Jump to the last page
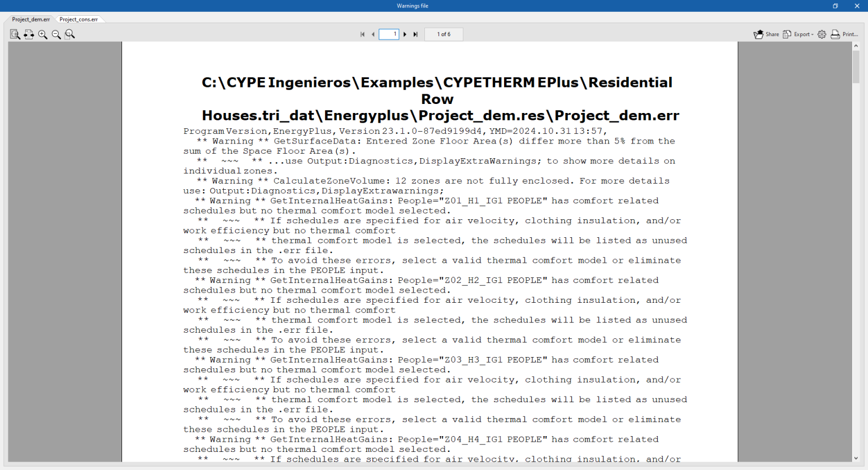 tap(415, 34)
